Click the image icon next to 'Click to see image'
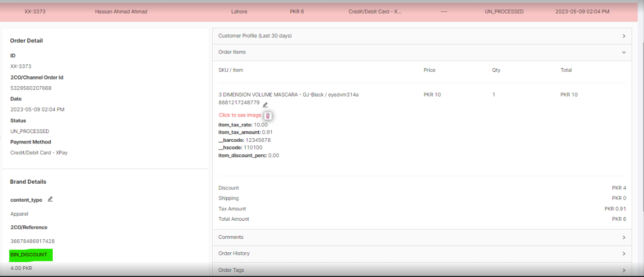Screen dimensions: 644x277 (x=268, y=116)
